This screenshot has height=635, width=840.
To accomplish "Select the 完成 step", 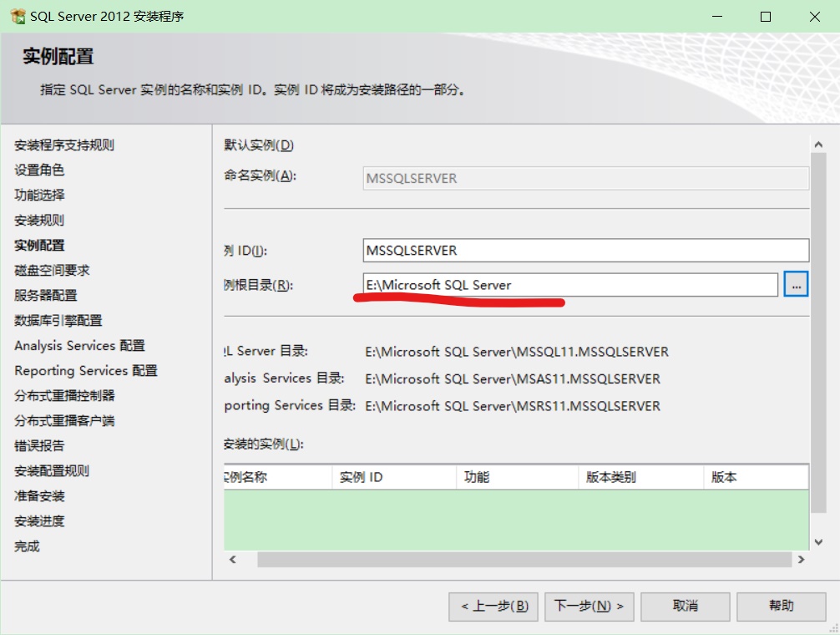I will pyautogui.click(x=27, y=546).
